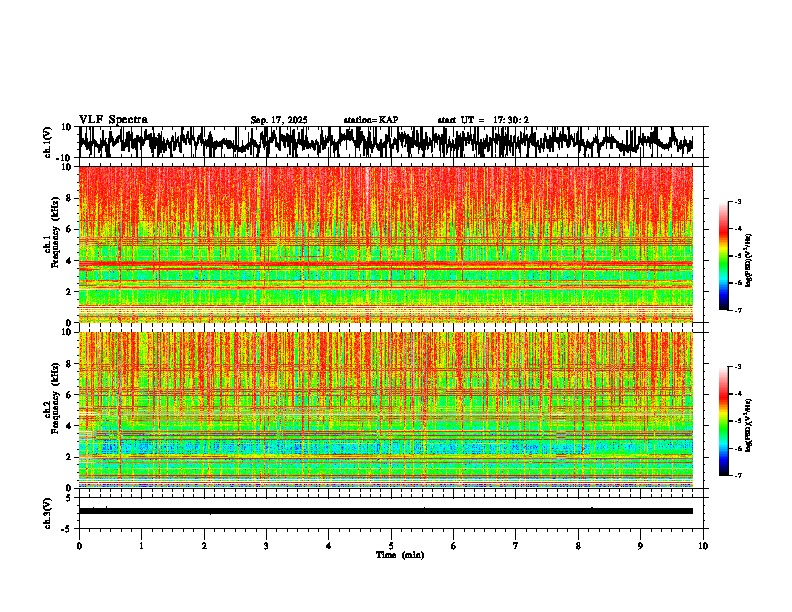
Task: Click the ch.2 color bar PSD label
Action: click(x=749, y=425)
